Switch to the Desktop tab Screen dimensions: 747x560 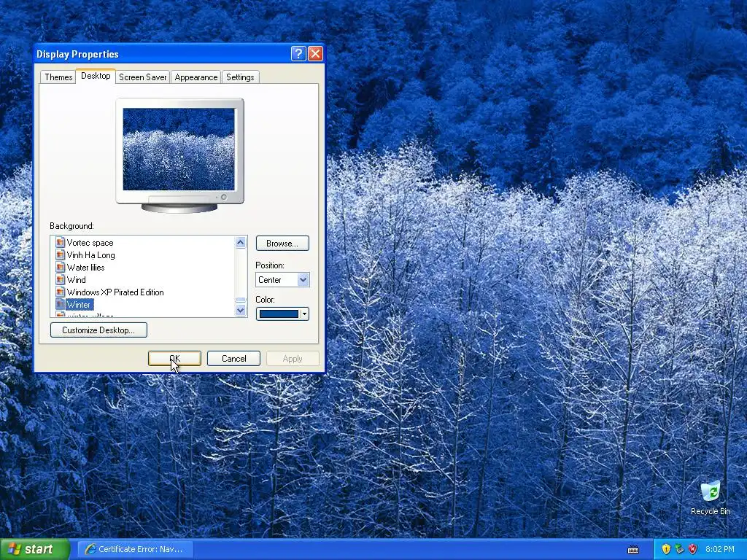click(96, 76)
